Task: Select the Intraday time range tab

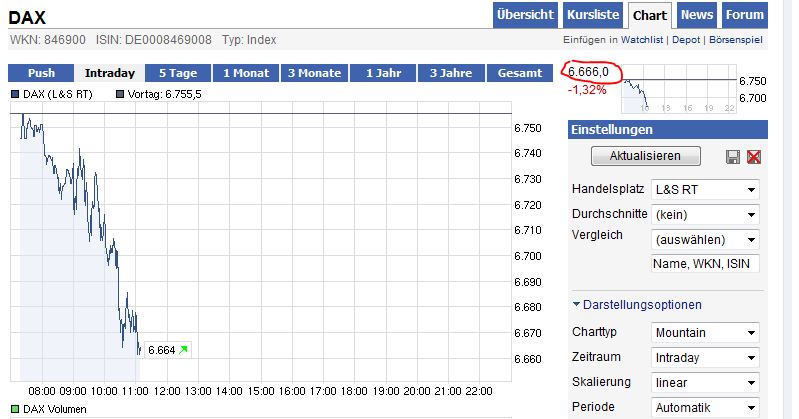Action: 110,73
